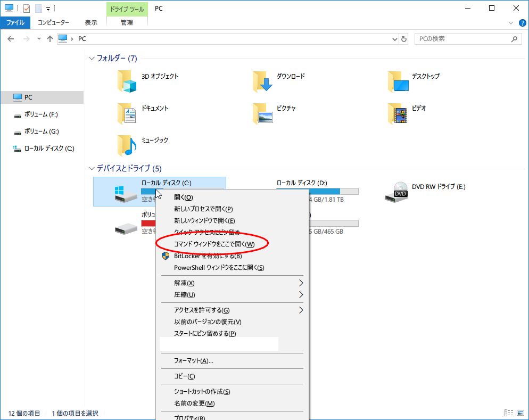Choose コマンド ウィンドウをここで開く(W) menu item
Image resolution: width=529 pixels, height=420 pixels.
point(214,244)
